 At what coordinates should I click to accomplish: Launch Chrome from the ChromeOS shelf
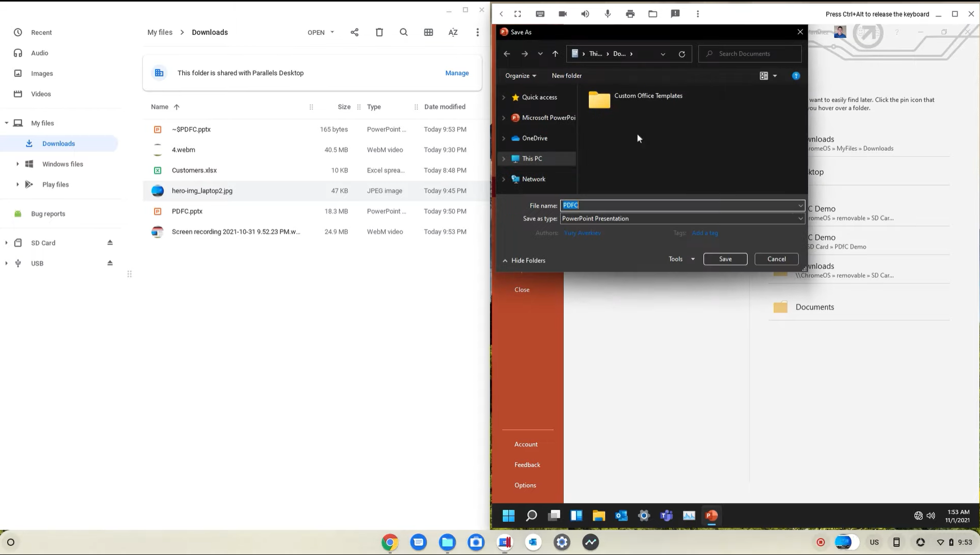[x=390, y=543]
